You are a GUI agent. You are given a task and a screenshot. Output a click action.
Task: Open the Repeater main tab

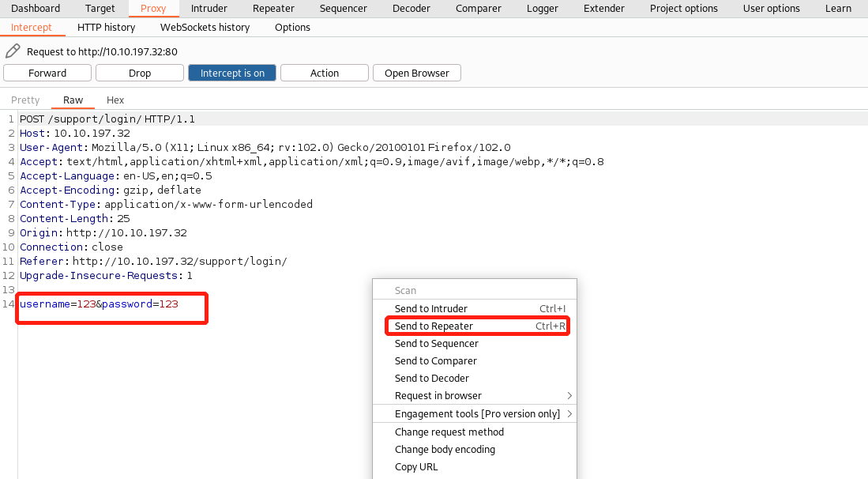click(273, 8)
